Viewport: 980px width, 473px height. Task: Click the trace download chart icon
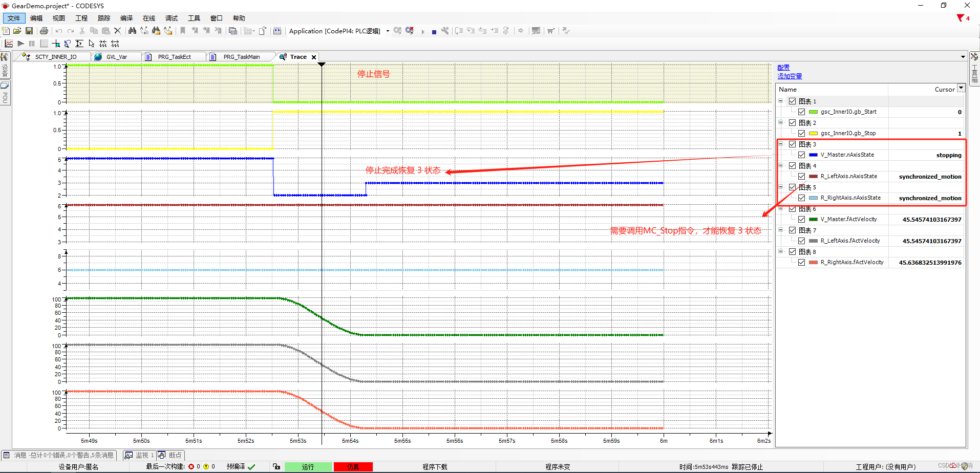coord(9,44)
